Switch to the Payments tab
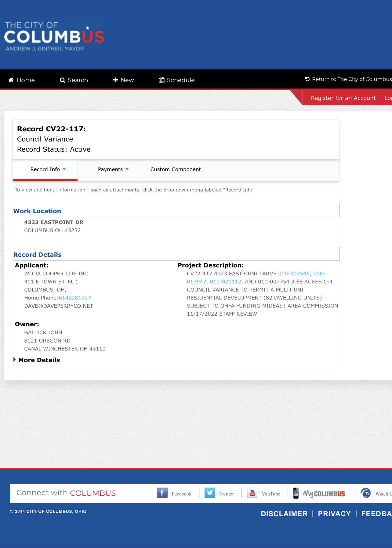Image resolution: width=392 pixels, height=548 pixels. pyautogui.click(x=110, y=169)
